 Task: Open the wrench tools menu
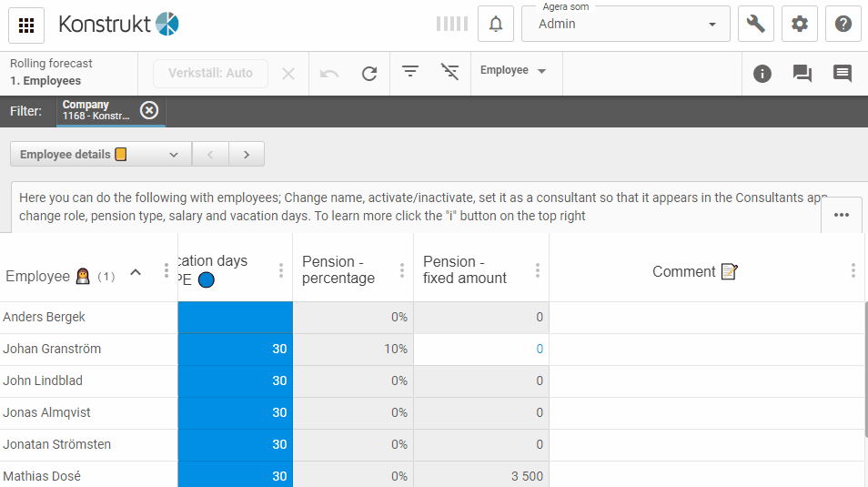click(755, 25)
